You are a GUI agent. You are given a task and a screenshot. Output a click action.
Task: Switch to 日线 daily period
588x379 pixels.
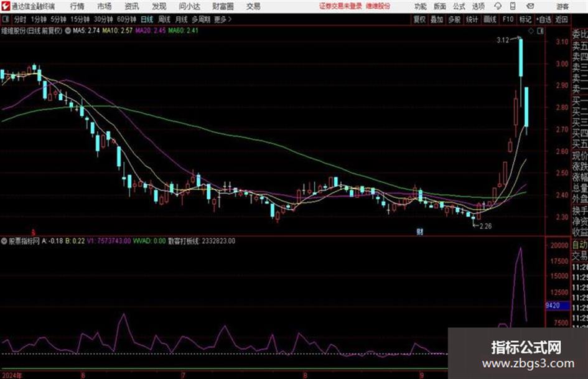tap(147, 19)
